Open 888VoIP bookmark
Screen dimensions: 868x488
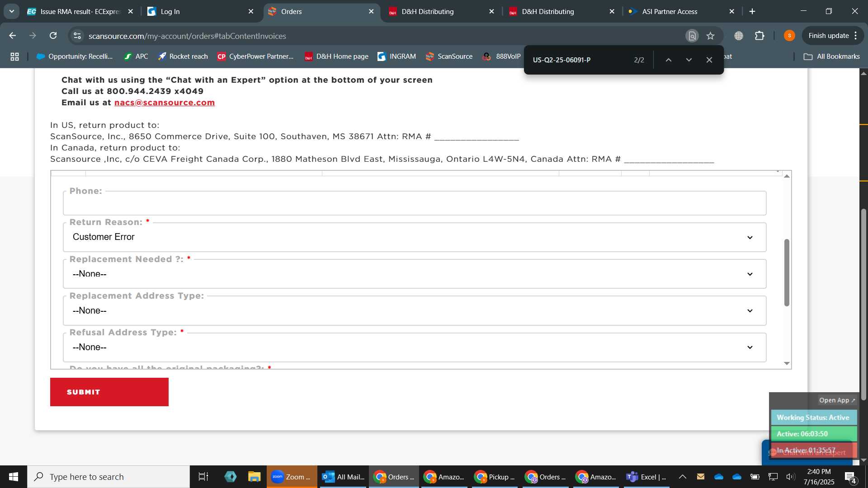(x=502, y=56)
